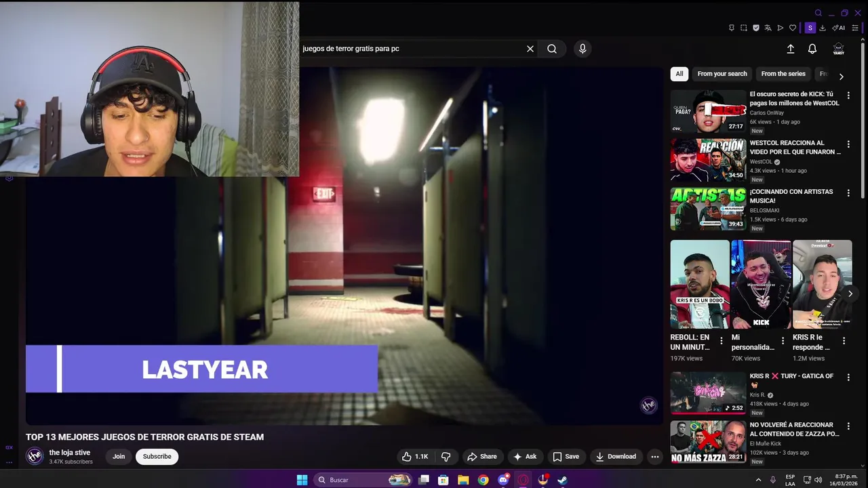Open options for REBOLL short

point(722,341)
